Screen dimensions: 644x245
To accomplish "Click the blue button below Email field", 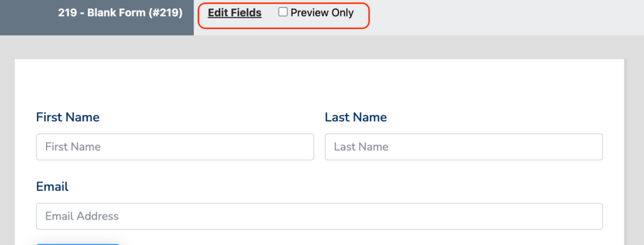I will tap(77, 244).
